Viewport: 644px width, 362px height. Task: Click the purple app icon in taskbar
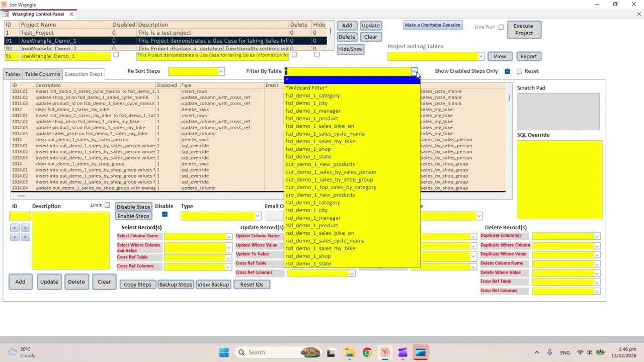coord(403,352)
